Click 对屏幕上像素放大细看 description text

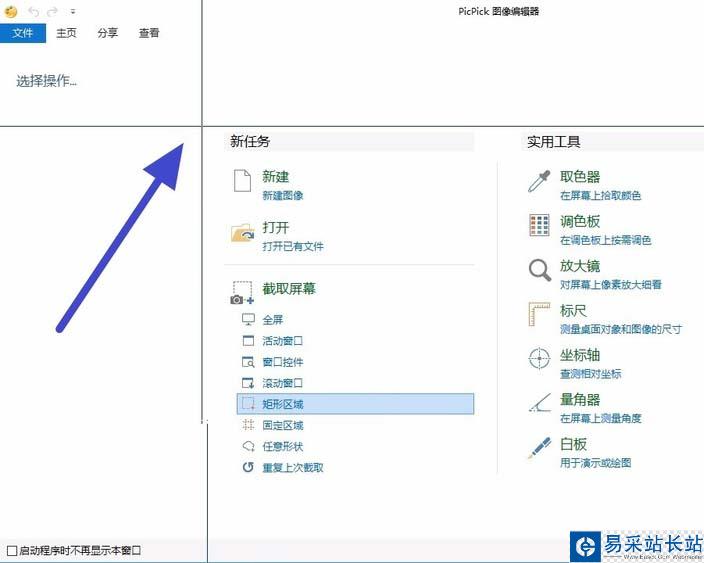click(x=611, y=285)
